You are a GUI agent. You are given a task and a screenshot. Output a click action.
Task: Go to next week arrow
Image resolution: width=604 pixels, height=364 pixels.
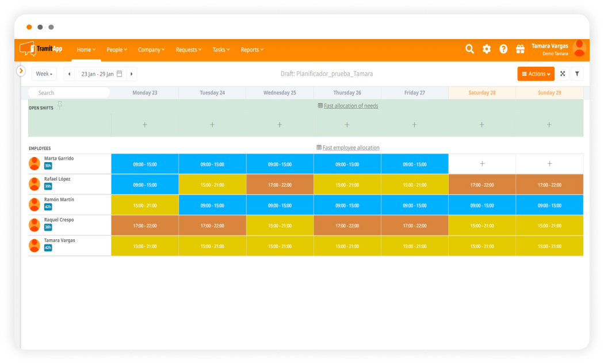click(x=132, y=74)
